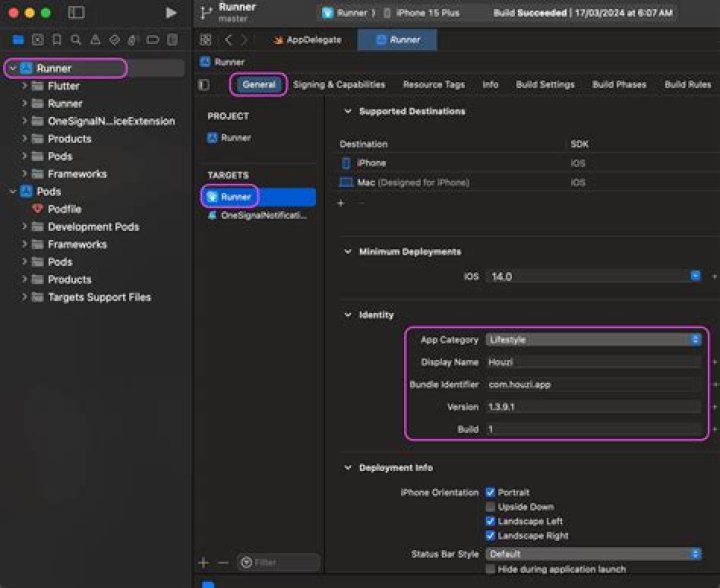Toggle Hide during application launch checkbox
Image resolution: width=720 pixels, height=588 pixels.
(x=490, y=569)
